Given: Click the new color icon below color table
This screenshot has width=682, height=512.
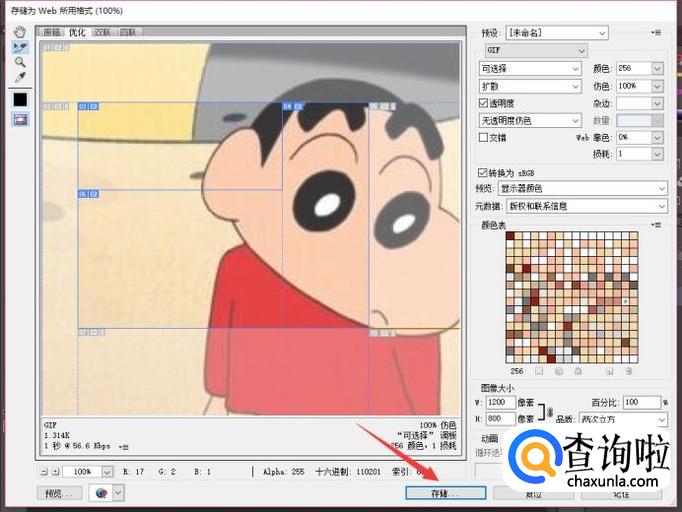Looking at the screenshot, I should pyautogui.click(x=609, y=371).
